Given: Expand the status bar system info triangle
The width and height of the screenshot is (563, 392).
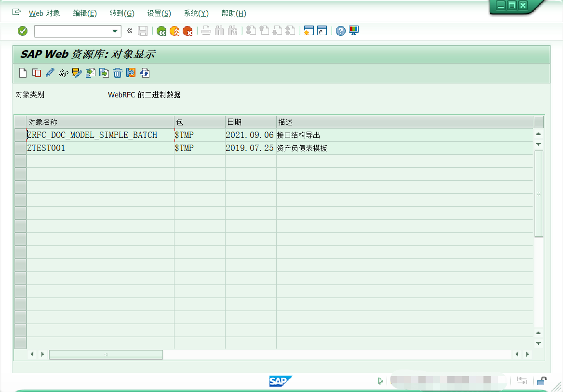Looking at the screenshot, I should coord(380,381).
